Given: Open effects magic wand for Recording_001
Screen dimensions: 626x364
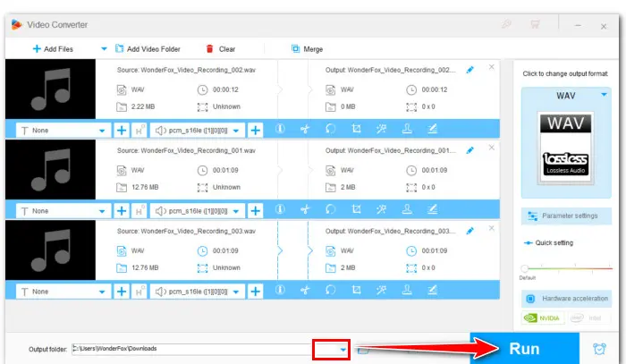Looking at the screenshot, I should pyautogui.click(x=381, y=209).
